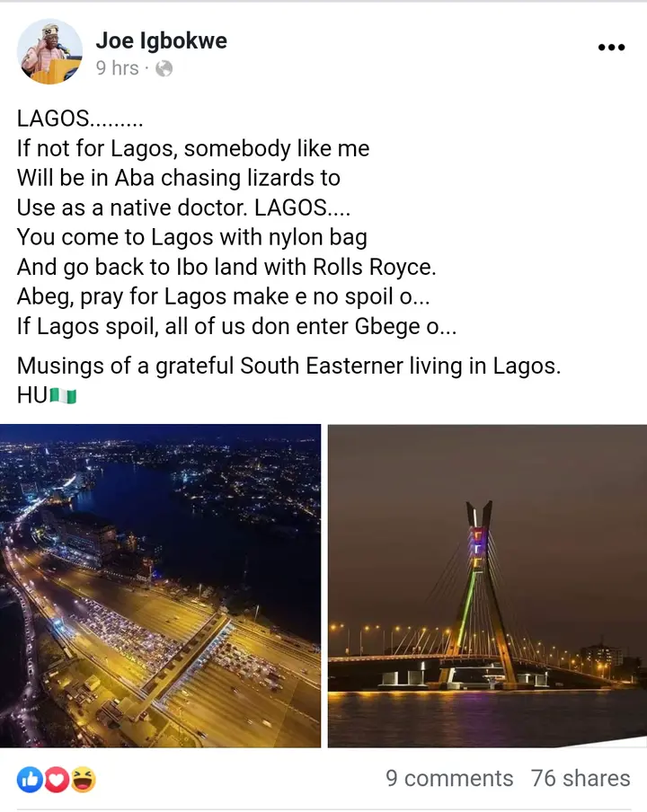The height and width of the screenshot is (812, 647).
Task: Click the line 'Will be in Aba chasing lizards'
Action: pyautogui.click(x=178, y=178)
